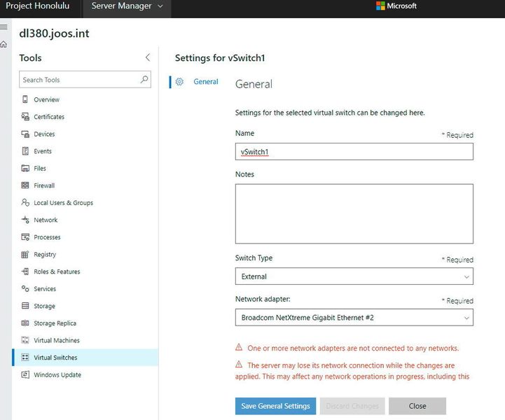Click the Services gears icon
This screenshot has width=505, height=420.
[x=25, y=288]
